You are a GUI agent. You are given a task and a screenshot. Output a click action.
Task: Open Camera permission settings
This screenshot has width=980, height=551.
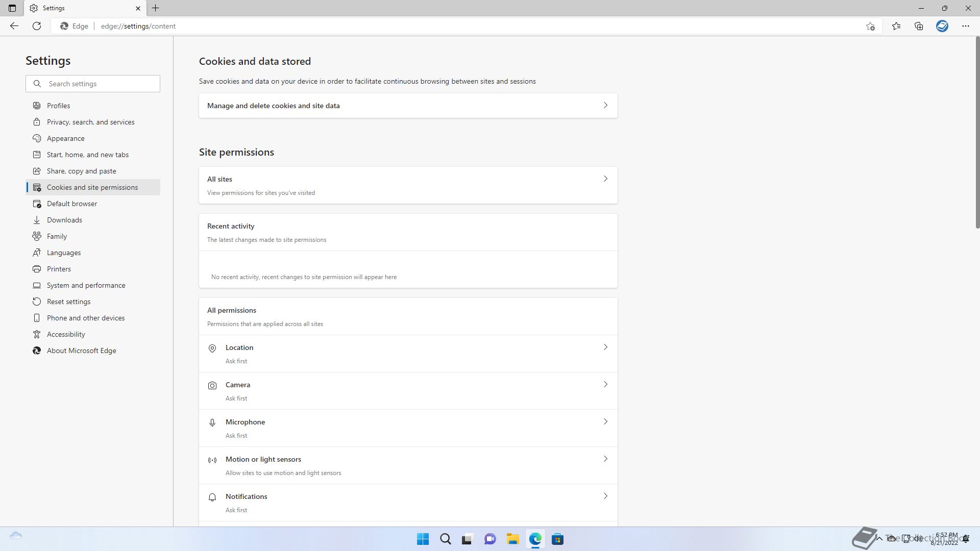point(408,391)
